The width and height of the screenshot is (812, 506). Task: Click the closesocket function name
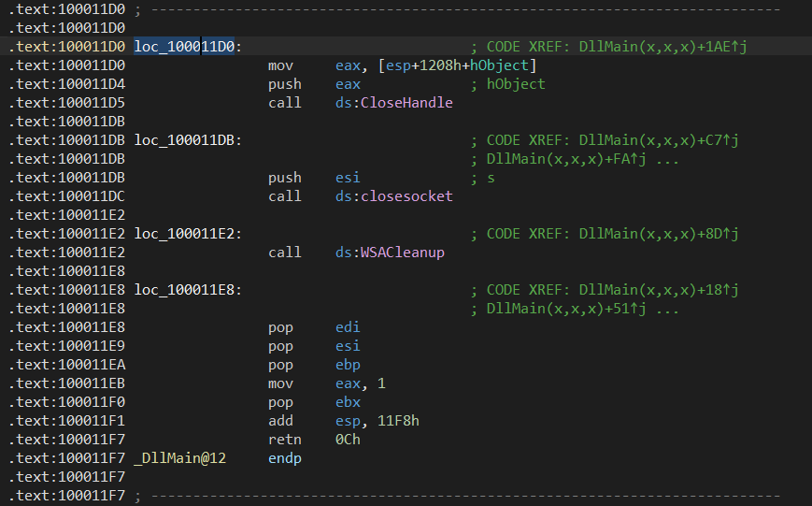(x=406, y=196)
